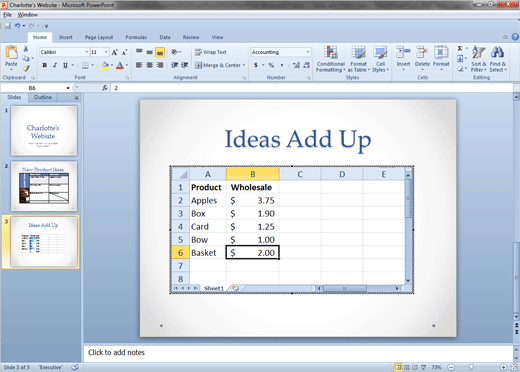This screenshot has height=372, width=520.
Task: Expand the Accounting number format dropdown
Action: [x=308, y=52]
